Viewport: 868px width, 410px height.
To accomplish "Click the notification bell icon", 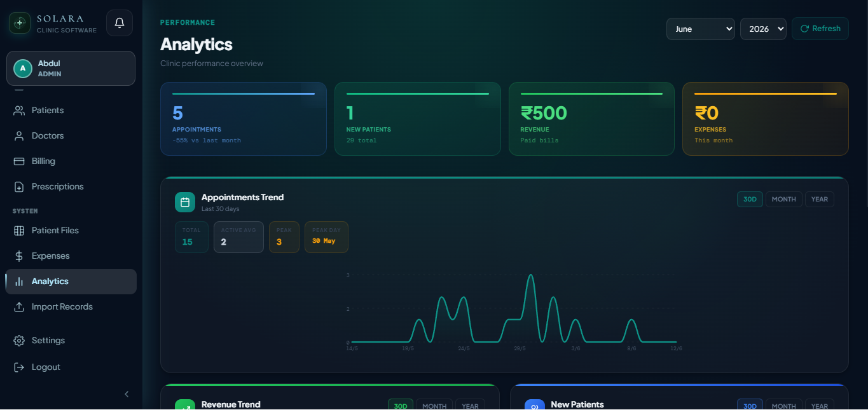I will click(120, 23).
